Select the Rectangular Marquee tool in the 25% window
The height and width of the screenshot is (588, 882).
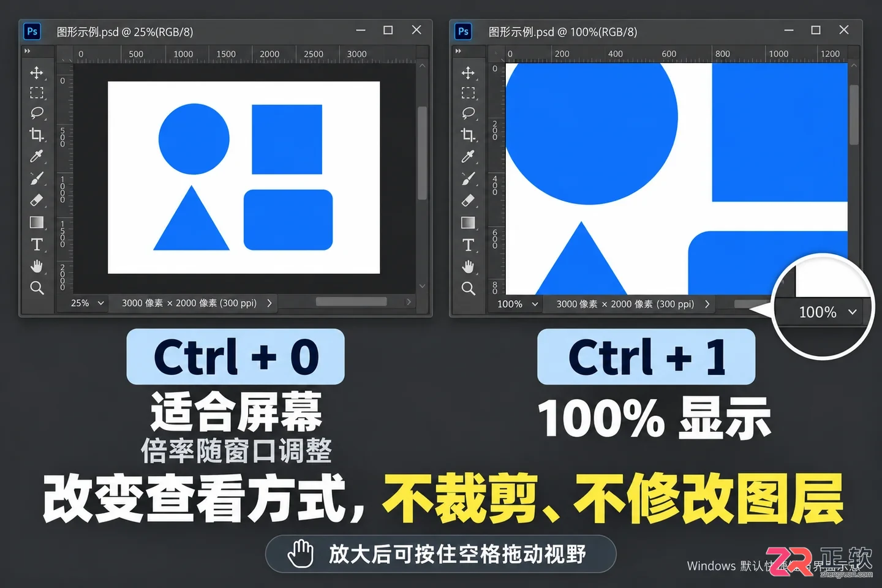coord(37,93)
